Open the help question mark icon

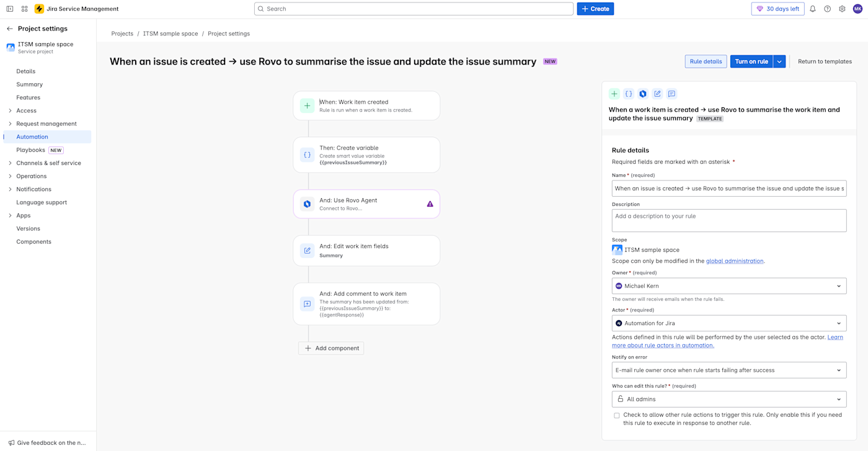click(827, 9)
